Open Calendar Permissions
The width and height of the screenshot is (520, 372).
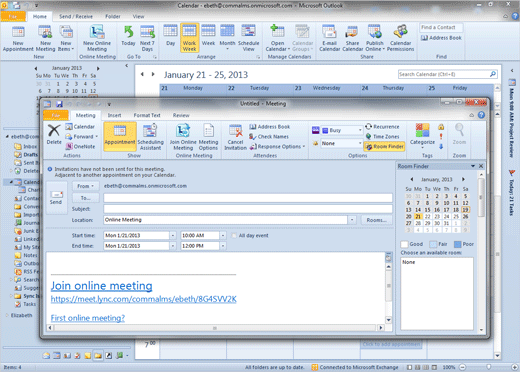(x=400, y=38)
